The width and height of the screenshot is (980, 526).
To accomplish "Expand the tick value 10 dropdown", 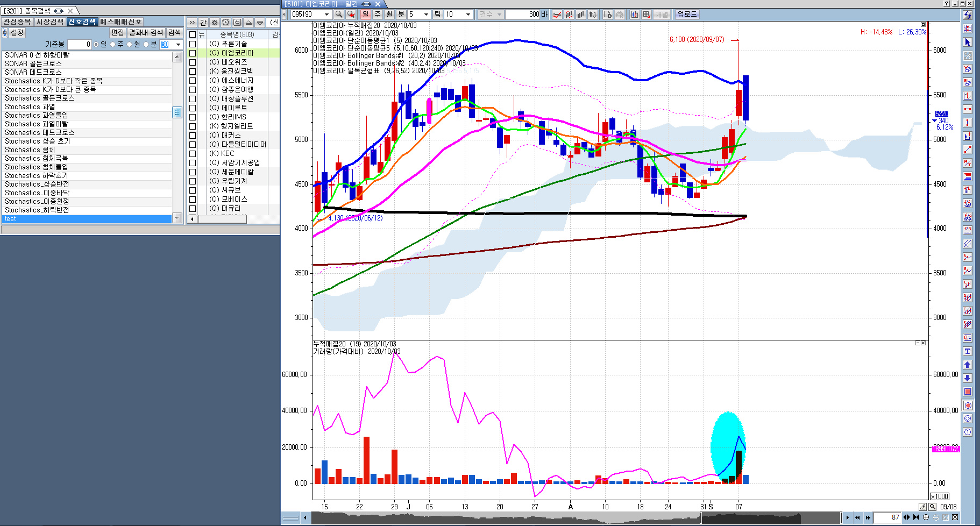I will tap(467, 15).
